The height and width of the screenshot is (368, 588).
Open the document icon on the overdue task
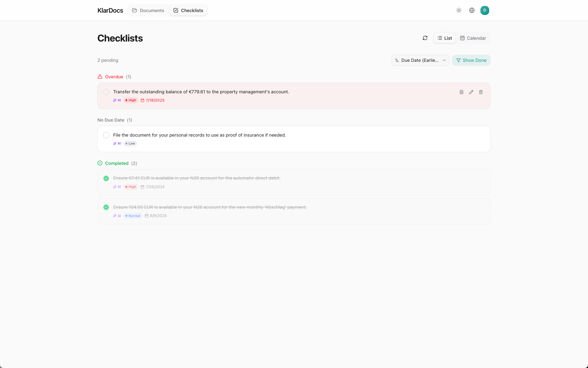pyautogui.click(x=461, y=92)
